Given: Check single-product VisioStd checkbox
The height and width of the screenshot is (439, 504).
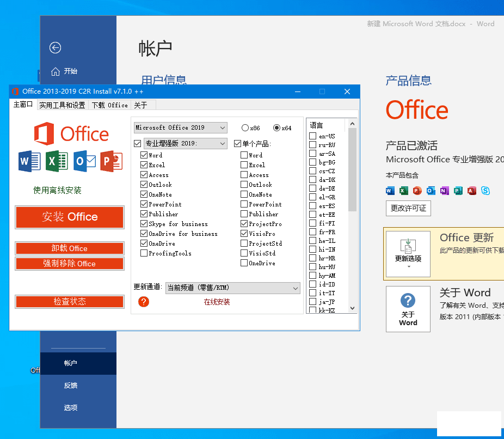Looking at the screenshot, I should (x=244, y=253).
